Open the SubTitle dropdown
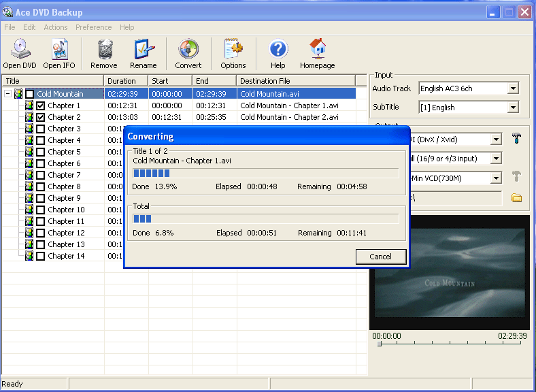 (x=513, y=108)
